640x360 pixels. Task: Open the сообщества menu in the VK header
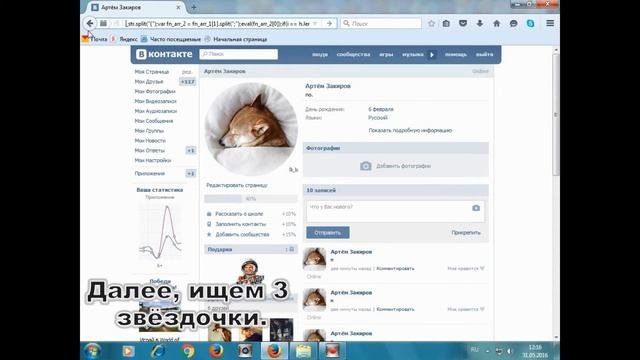[353, 54]
